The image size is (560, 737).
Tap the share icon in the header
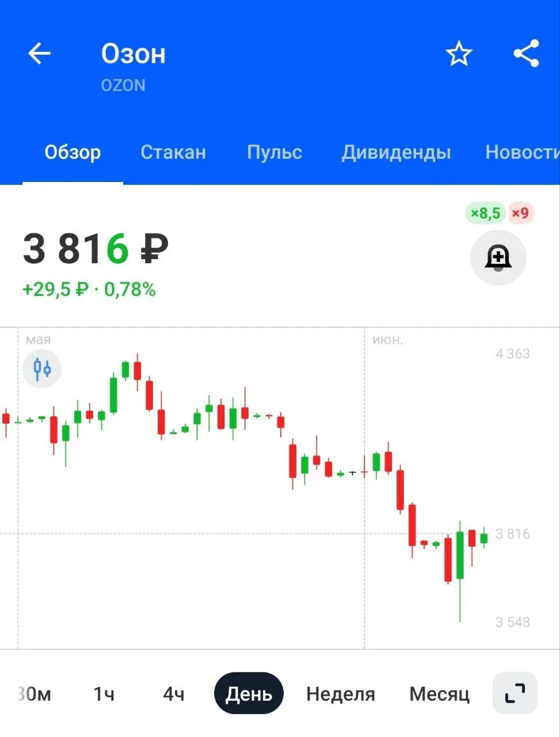(x=526, y=54)
